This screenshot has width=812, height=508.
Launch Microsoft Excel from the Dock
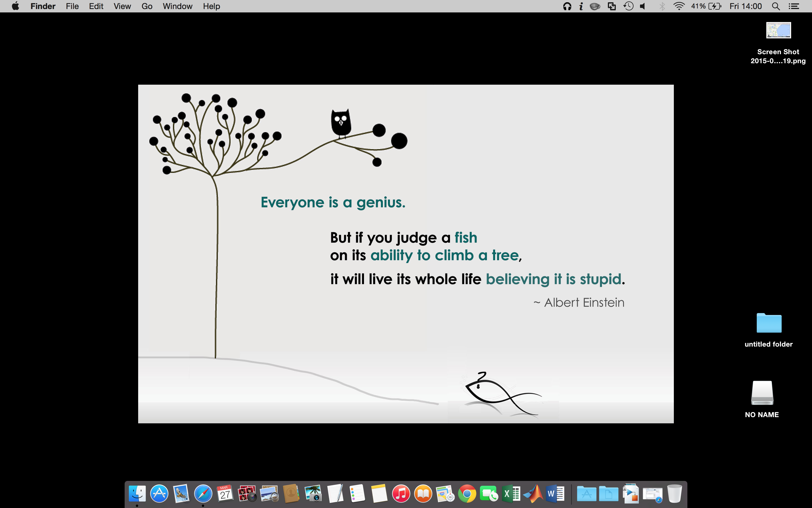[511, 494]
